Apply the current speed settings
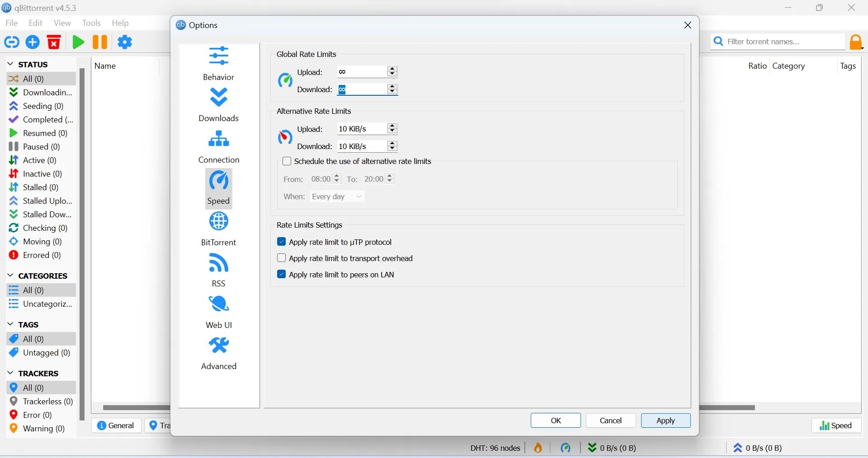Image resolution: width=868 pixels, height=458 pixels. (x=665, y=421)
